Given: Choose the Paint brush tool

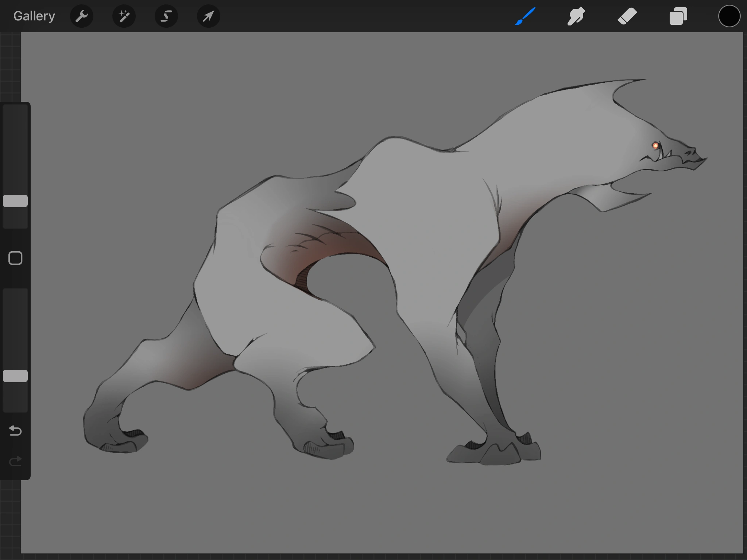Looking at the screenshot, I should [525, 16].
